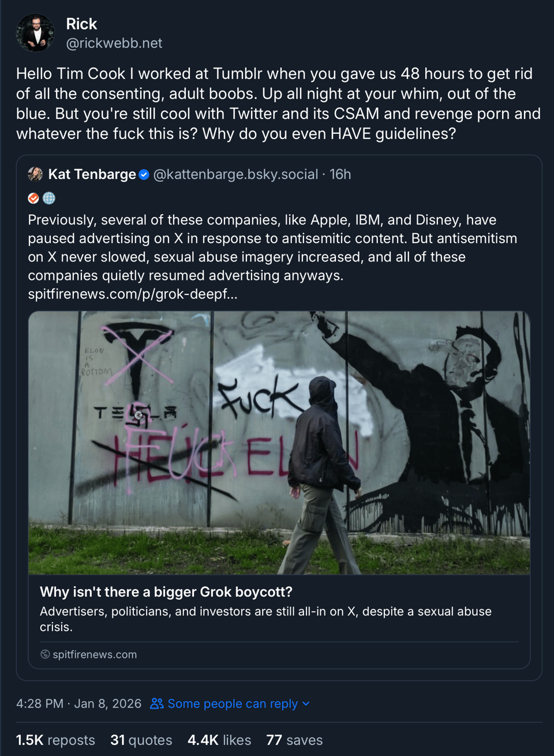
Task: Click the globe label badge
Action: click(49, 198)
